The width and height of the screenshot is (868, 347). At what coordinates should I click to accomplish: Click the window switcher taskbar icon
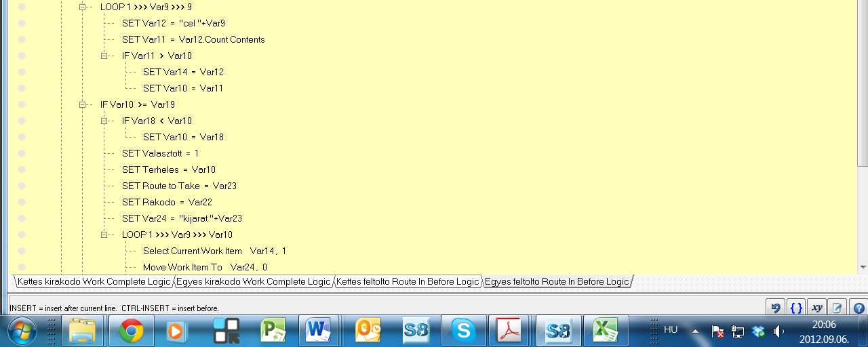pyautogui.click(x=226, y=331)
